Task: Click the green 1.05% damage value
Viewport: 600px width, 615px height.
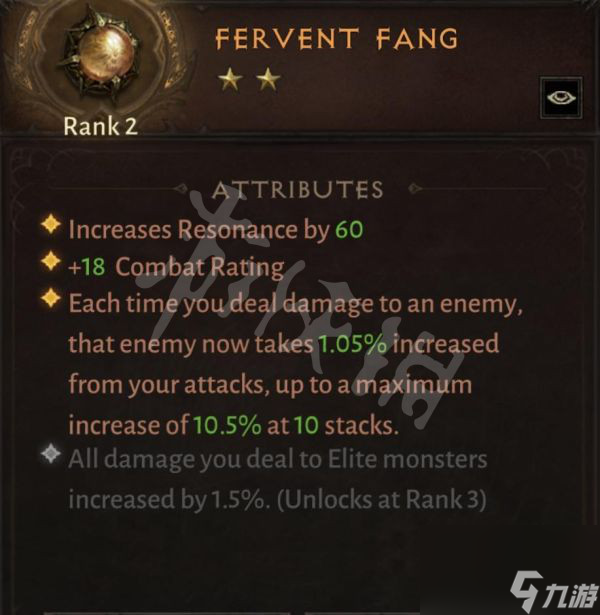Action: tap(353, 344)
